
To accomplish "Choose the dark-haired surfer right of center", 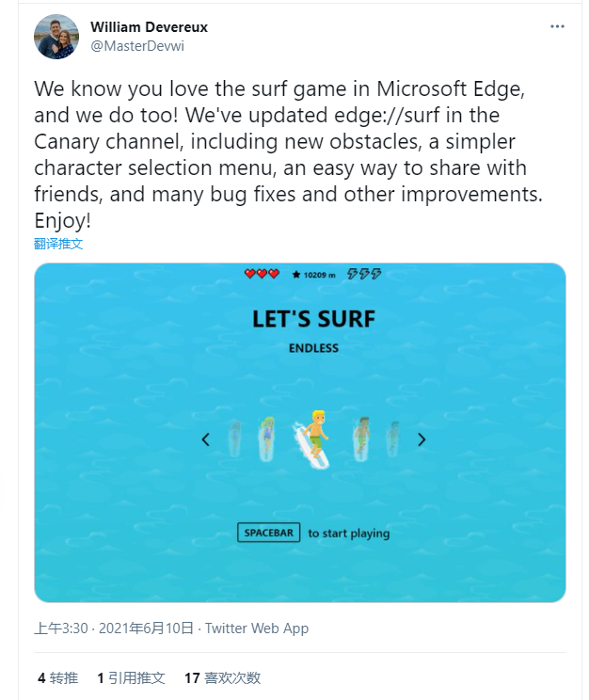I will point(361,438).
